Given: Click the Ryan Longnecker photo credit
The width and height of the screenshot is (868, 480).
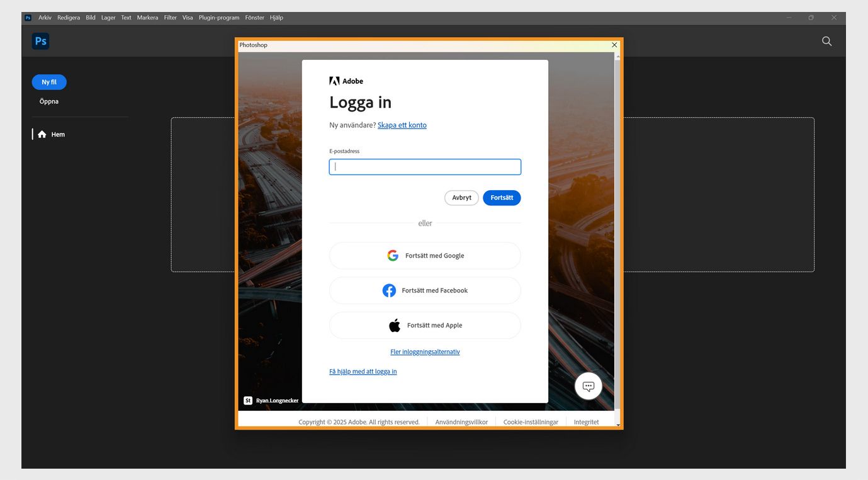Looking at the screenshot, I should point(277,401).
